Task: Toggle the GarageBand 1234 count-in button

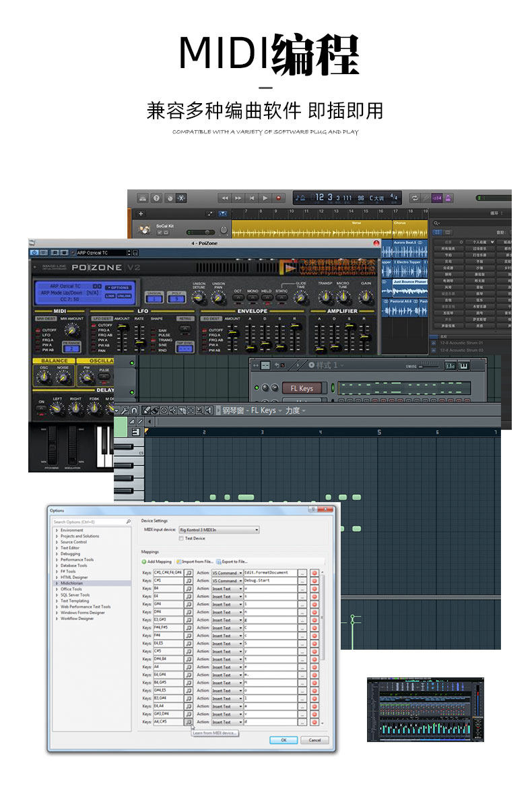Action: (437, 198)
